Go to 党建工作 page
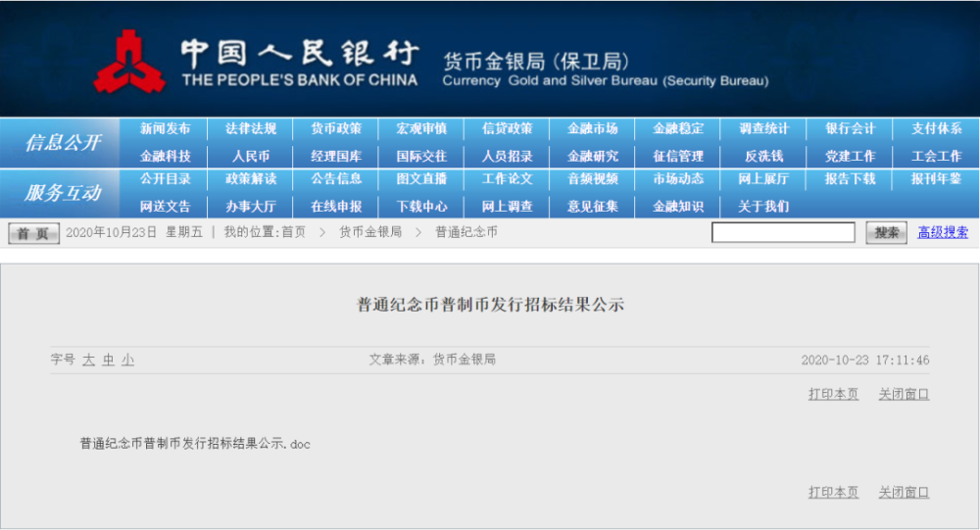The width and height of the screenshot is (980, 530). 850,156
